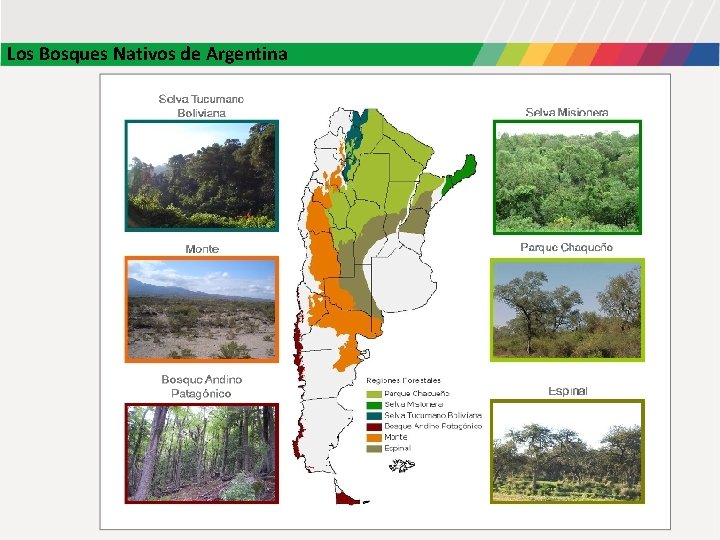Click the Espinal photo
Image resolution: width=720 pixels, height=540 pixels.
point(568,451)
